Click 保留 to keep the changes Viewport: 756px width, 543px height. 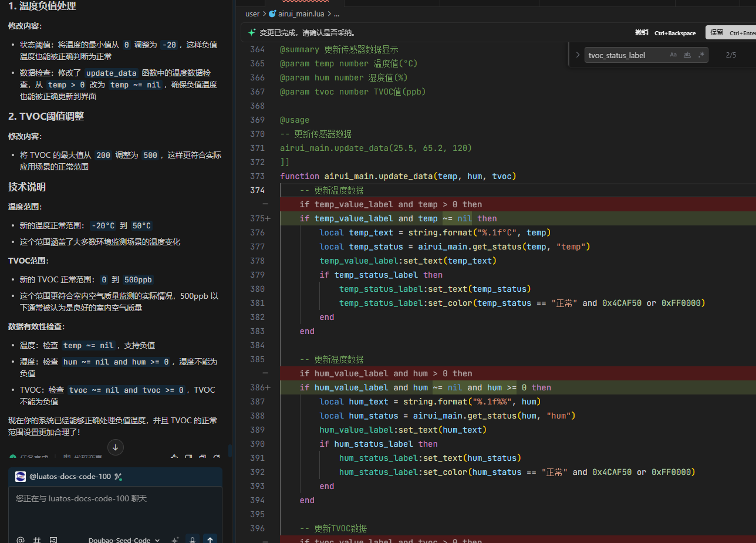(730, 33)
